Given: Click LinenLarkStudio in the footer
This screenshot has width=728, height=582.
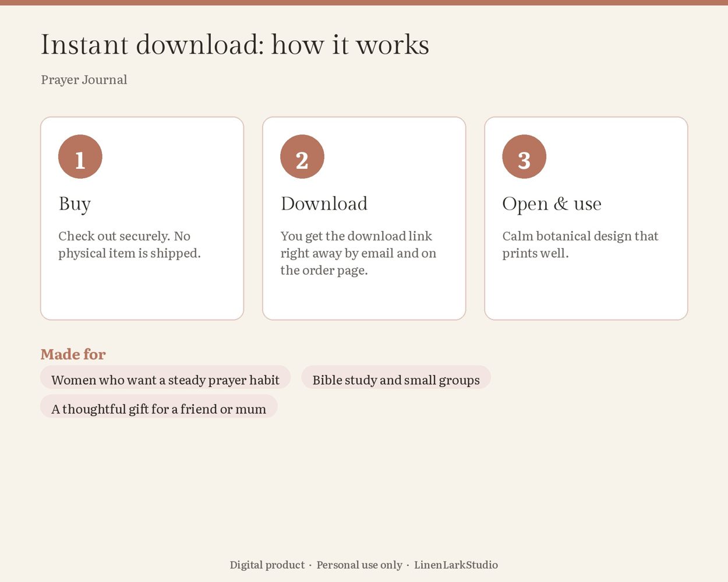Looking at the screenshot, I should pyautogui.click(x=456, y=565).
